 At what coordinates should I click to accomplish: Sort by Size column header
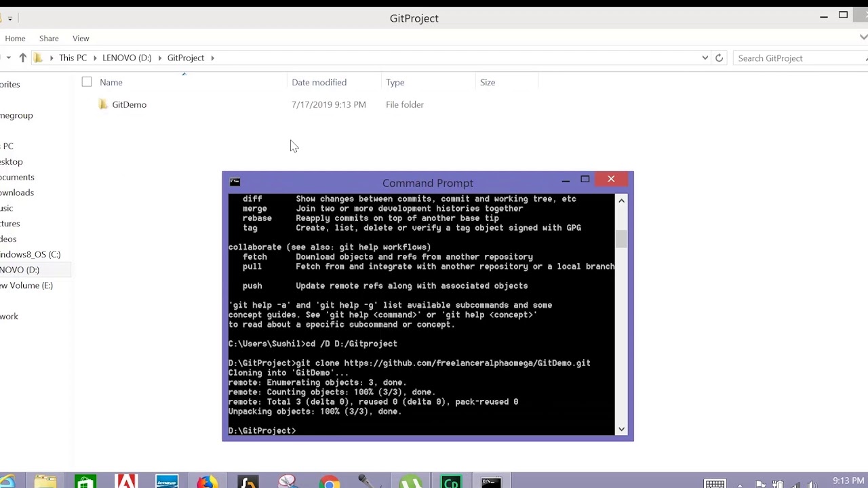[488, 83]
